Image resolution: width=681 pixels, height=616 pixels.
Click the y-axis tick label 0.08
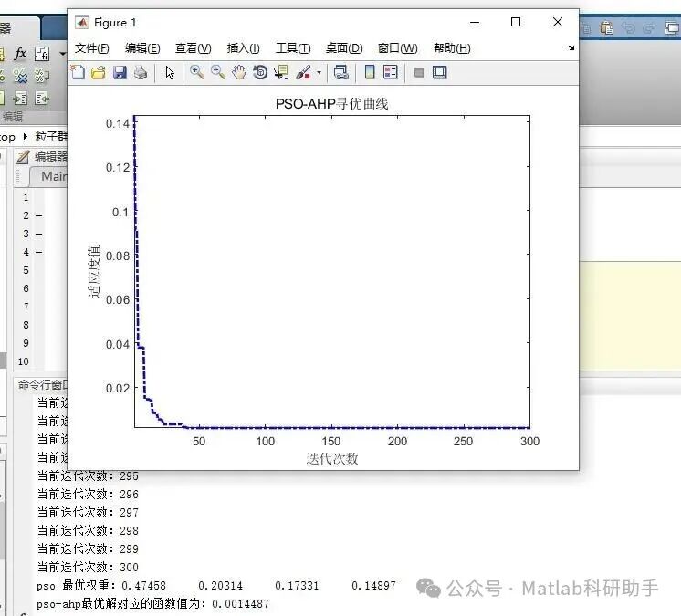point(118,256)
